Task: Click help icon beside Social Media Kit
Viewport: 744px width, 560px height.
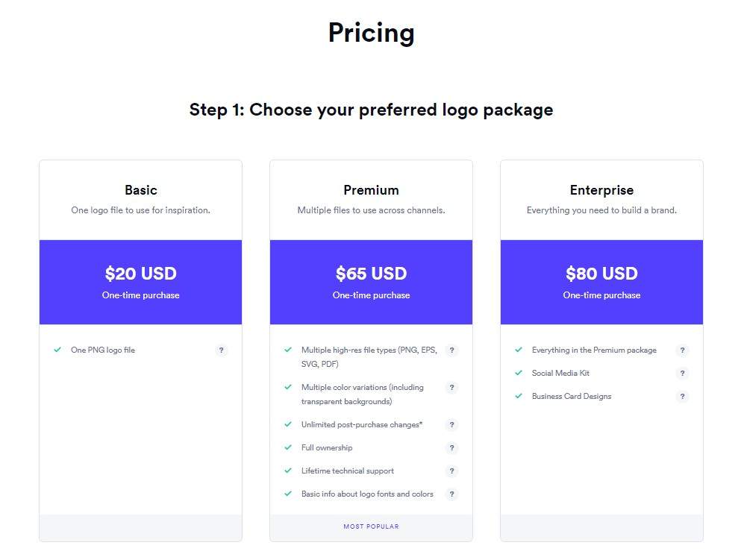Action: click(682, 374)
